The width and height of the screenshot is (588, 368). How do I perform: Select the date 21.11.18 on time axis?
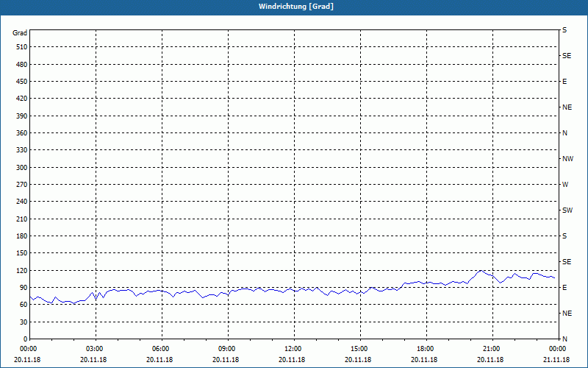(556, 360)
